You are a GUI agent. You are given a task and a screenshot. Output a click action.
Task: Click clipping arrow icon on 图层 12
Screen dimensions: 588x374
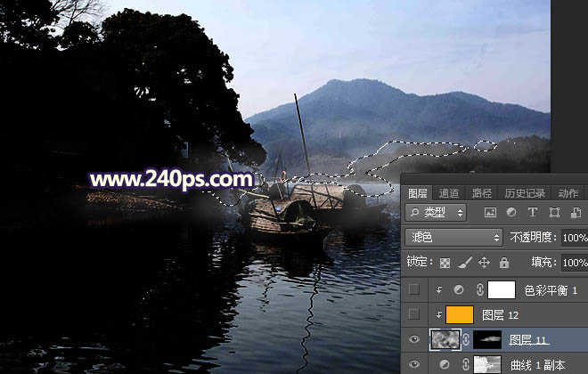[438, 315]
